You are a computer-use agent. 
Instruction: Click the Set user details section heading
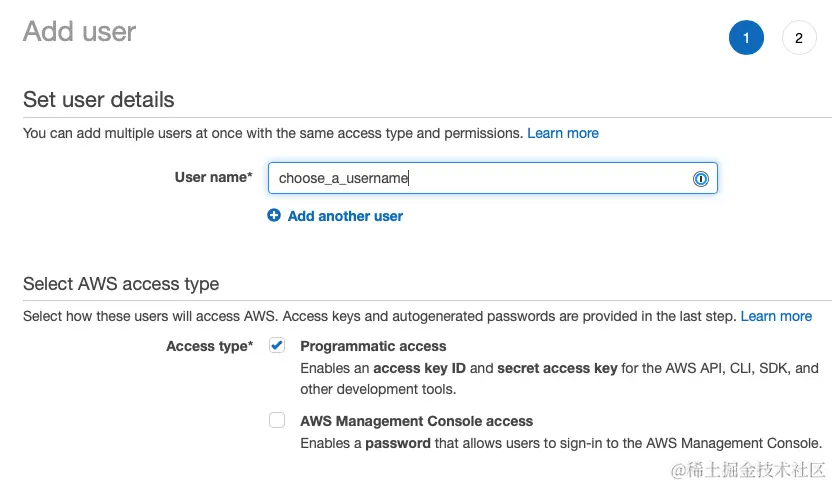pos(98,100)
